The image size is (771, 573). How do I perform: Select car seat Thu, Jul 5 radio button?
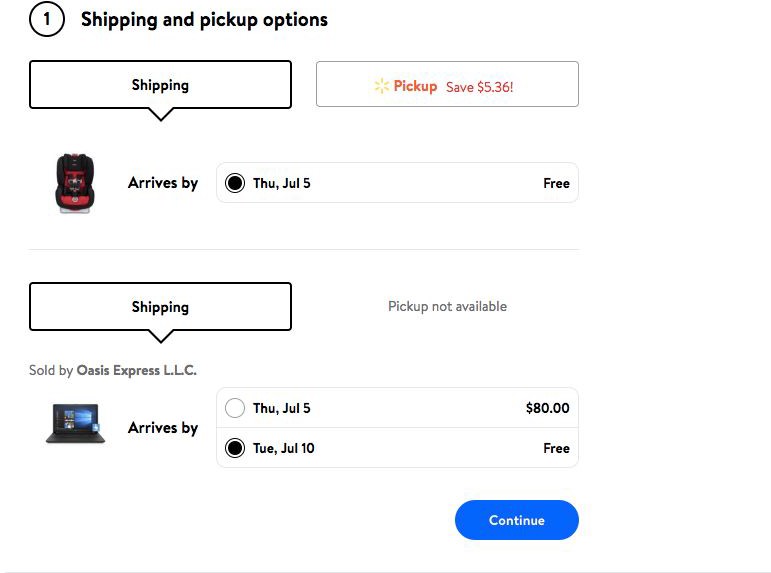[235, 183]
